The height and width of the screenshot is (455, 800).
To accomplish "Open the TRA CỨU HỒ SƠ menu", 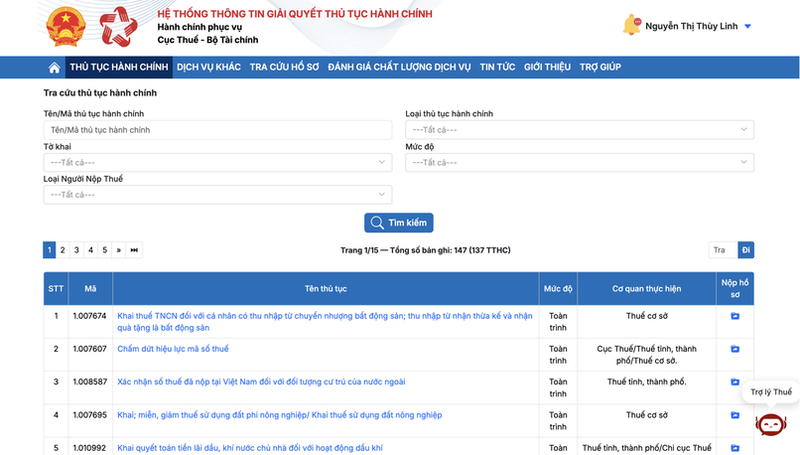I will [284, 67].
